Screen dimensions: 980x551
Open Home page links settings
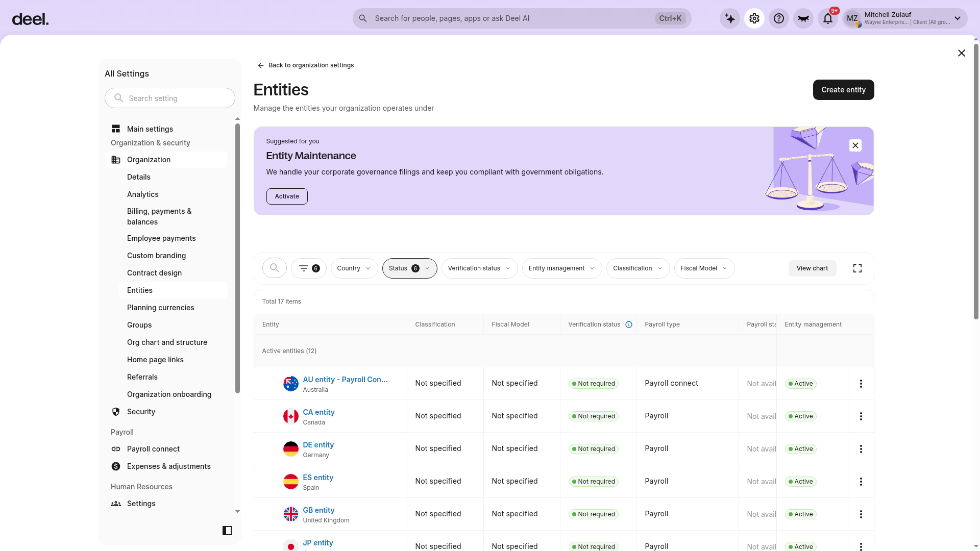coord(155,360)
